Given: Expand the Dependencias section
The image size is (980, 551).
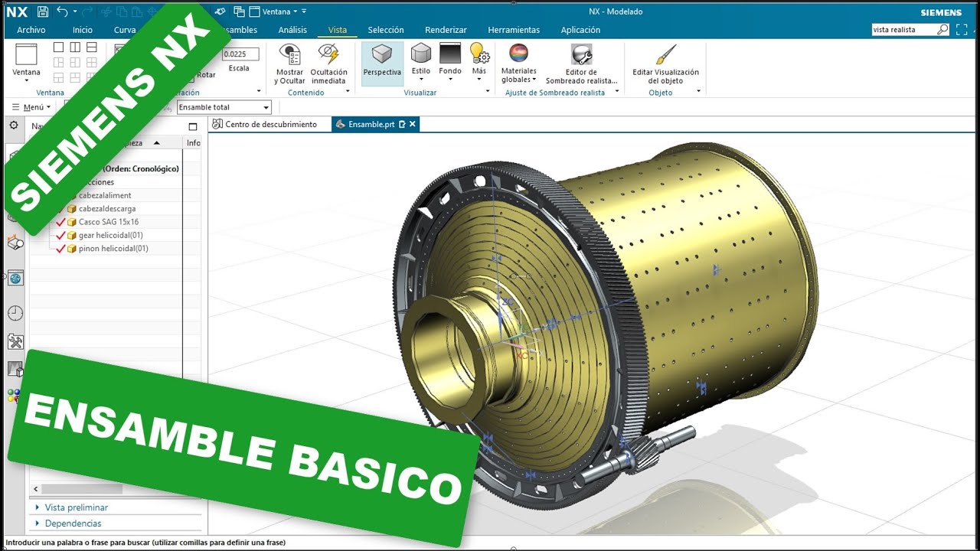Looking at the screenshot, I should (x=73, y=523).
